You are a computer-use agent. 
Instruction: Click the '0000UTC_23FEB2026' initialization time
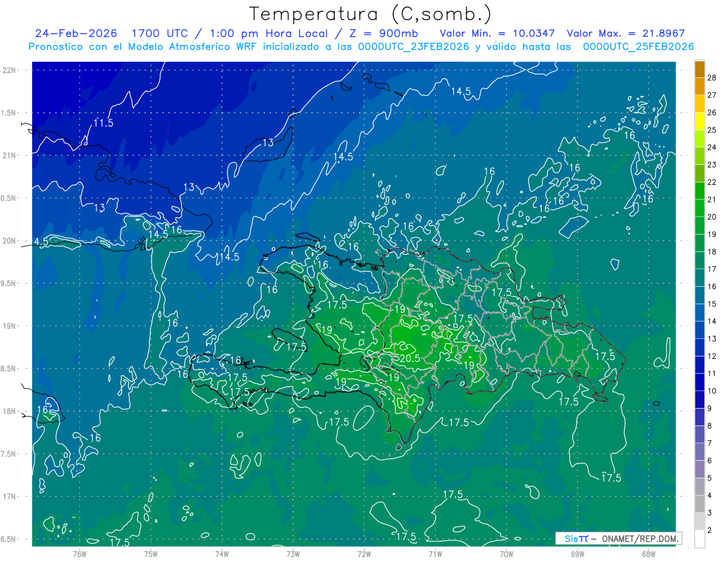[x=414, y=47]
